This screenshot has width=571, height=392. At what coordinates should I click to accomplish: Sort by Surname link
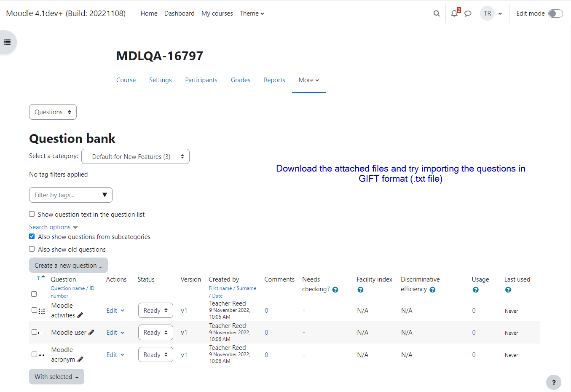coord(247,288)
